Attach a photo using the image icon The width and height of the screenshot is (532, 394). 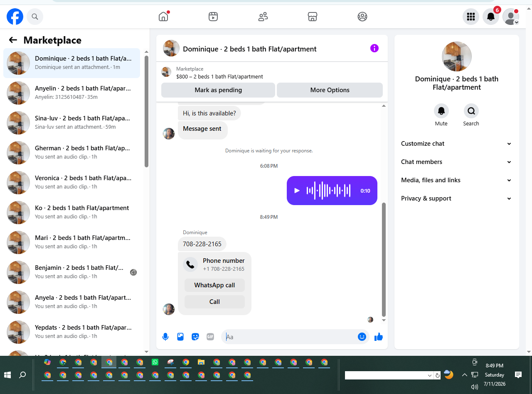[x=180, y=337]
